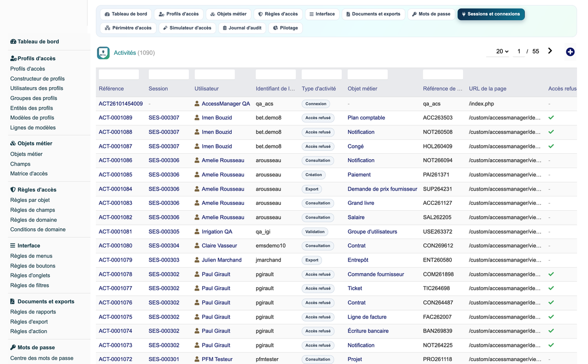Click the user icon beside Irrigation QA

click(x=197, y=231)
